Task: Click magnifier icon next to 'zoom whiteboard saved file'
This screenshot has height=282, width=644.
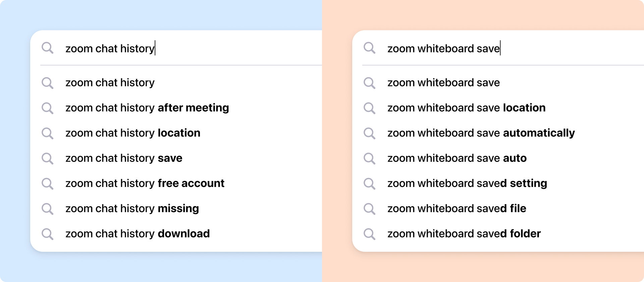Action: (369, 209)
